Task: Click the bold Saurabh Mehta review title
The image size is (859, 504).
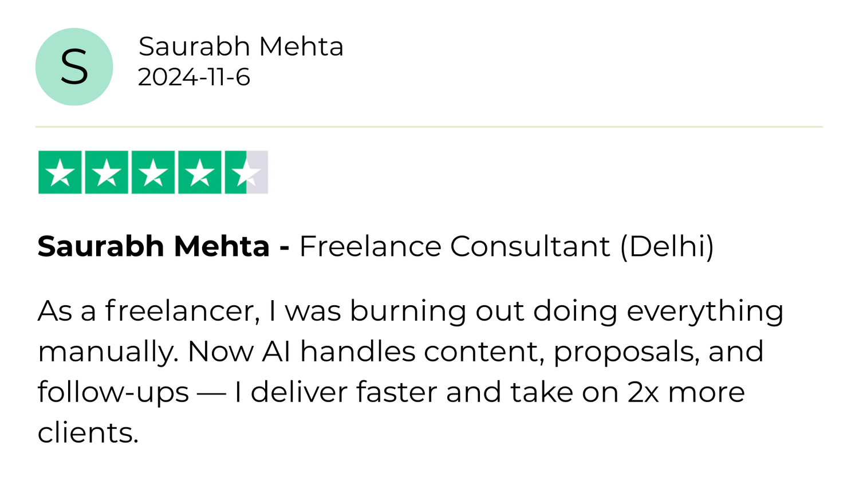Action: [153, 246]
